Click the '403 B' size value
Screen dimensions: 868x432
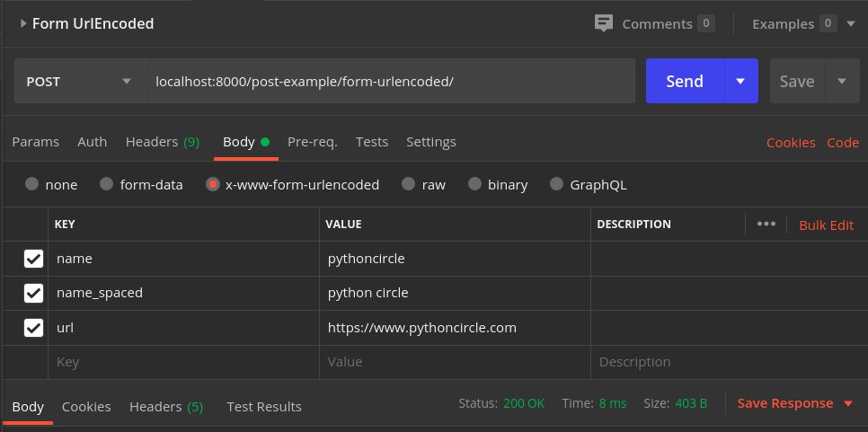click(691, 404)
